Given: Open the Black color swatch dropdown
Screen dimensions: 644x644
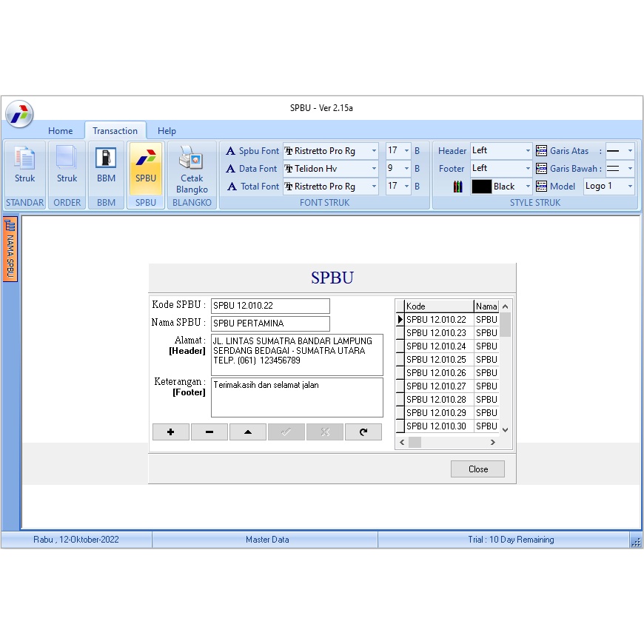Looking at the screenshot, I should pyautogui.click(x=528, y=187).
